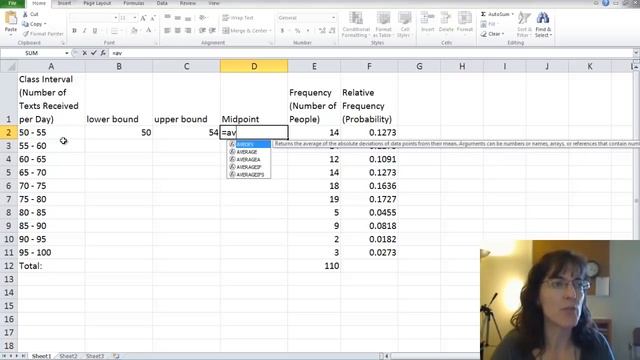Click the decrease indent icon
Image resolution: width=640 pixels, height=360 pixels.
click(x=202, y=31)
